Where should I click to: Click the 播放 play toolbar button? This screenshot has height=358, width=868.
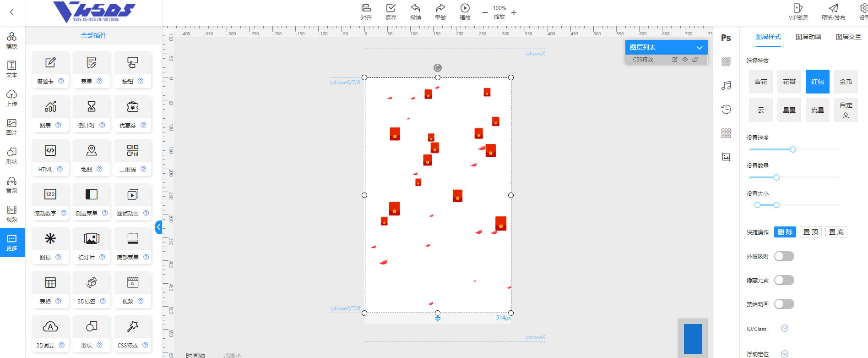465,12
